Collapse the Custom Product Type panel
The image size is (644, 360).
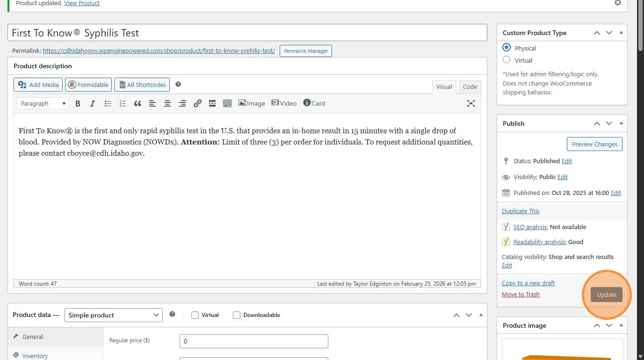coord(621,33)
